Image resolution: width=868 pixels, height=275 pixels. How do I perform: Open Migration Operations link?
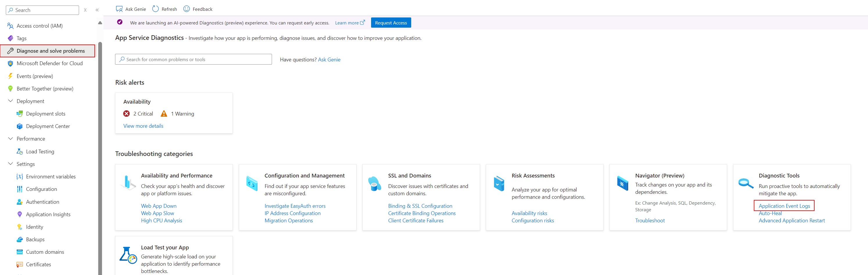(289, 220)
